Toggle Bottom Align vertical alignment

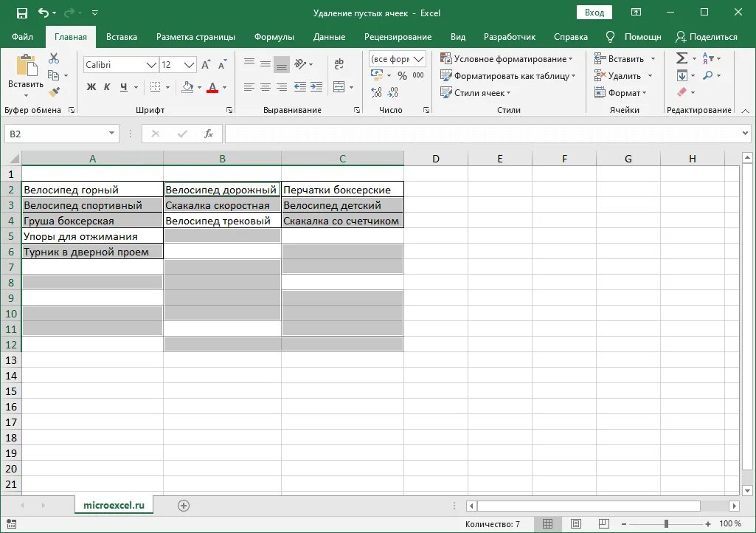(x=282, y=65)
